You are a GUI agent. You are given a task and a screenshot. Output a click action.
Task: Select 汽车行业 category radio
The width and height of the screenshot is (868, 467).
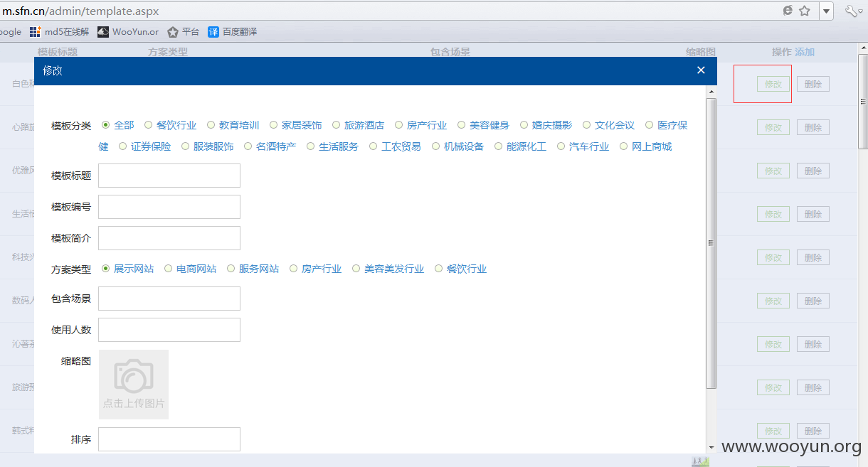pyautogui.click(x=561, y=146)
